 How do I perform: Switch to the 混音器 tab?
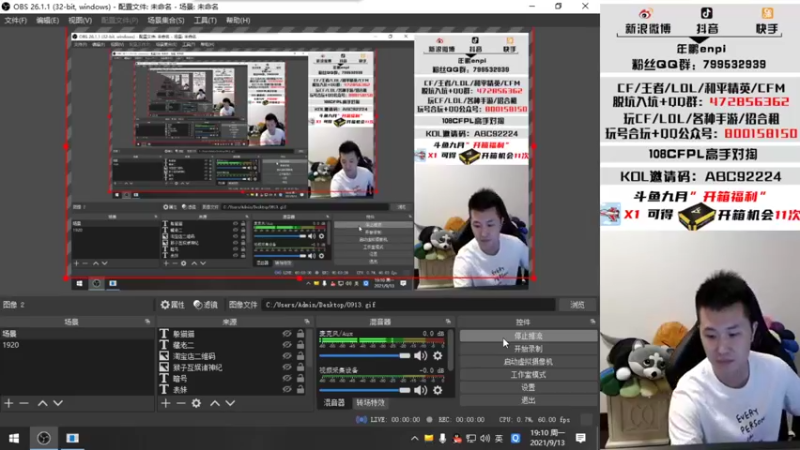click(334, 403)
